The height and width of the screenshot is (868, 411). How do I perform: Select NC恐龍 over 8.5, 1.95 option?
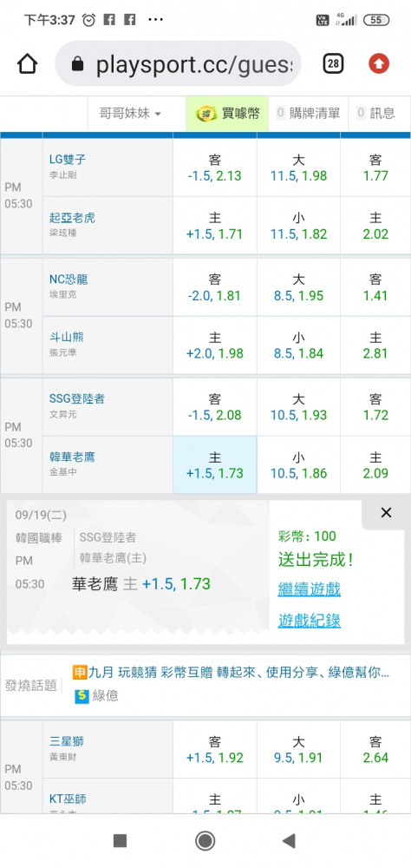[x=298, y=287]
